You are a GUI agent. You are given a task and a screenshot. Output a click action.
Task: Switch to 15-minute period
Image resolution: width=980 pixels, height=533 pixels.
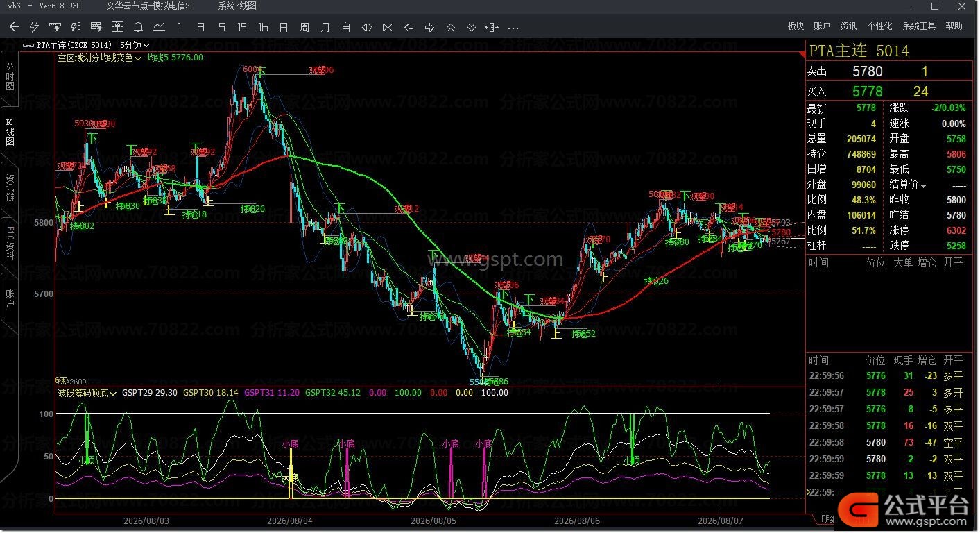pos(242,27)
